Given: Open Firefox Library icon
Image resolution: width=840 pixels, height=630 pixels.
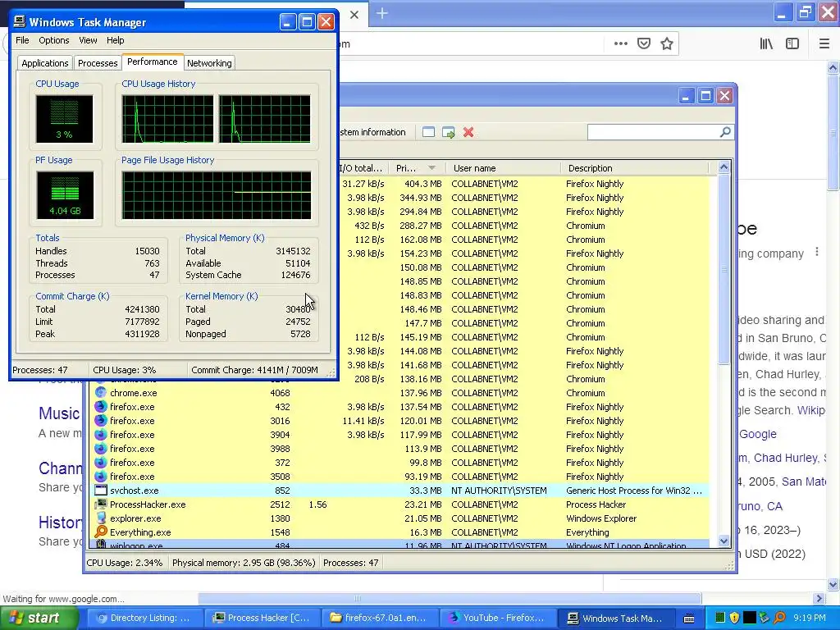Looking at the screenshot, I should (766, 43).
